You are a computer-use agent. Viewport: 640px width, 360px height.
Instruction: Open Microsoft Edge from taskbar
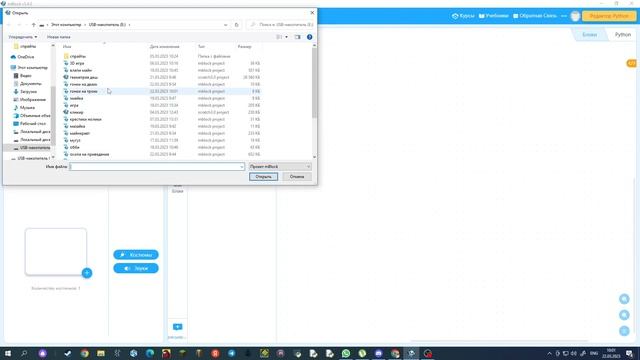tap(150, 353)
